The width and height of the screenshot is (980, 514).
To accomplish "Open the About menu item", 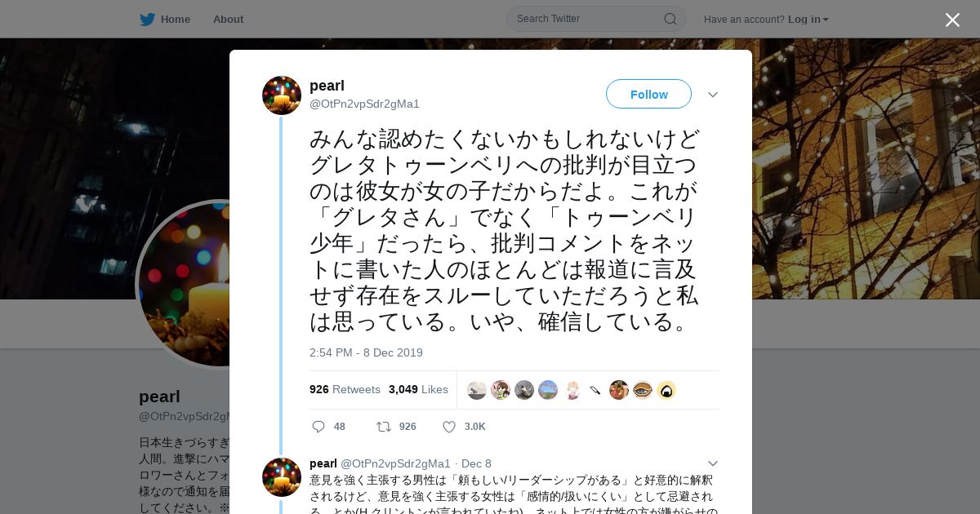I will coord(228,19).
